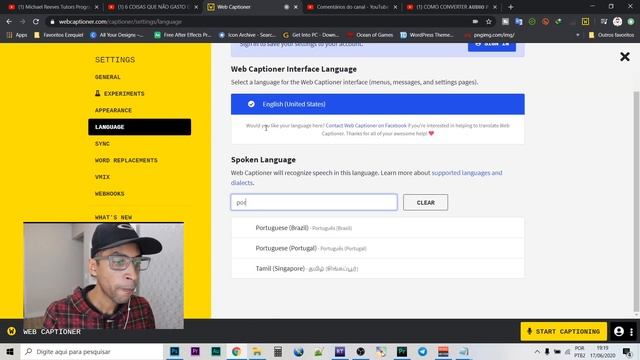Open WORD REPLACEMENTS settings

(x=126, y=160)
